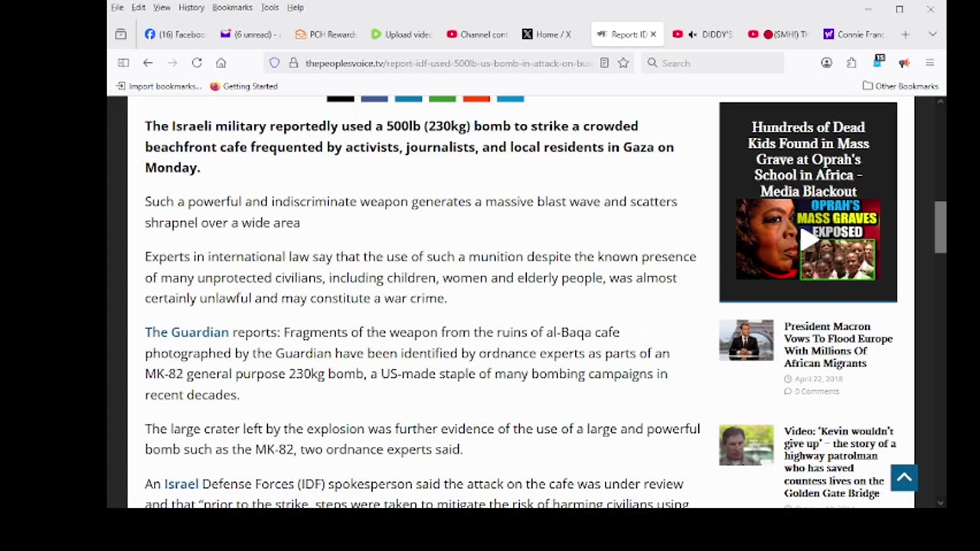Image resolution: width=980 pixels, height=551 pixels.
Task: Follow The Guardian link in article
Action: click(187, 332)
